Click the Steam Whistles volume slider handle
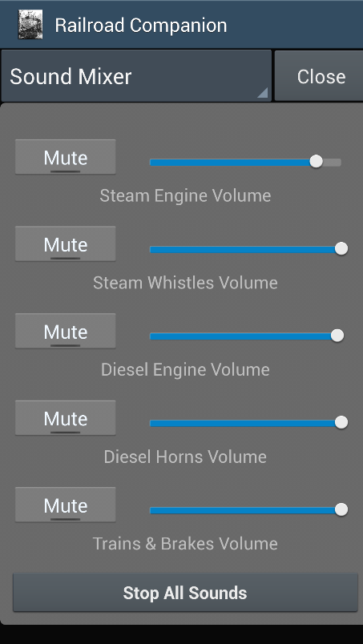363x644 pixels. [341, 248]
